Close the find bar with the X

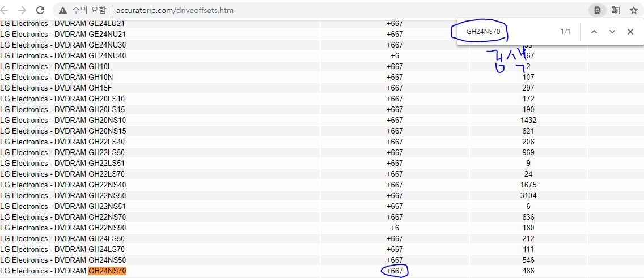[630, 32]
